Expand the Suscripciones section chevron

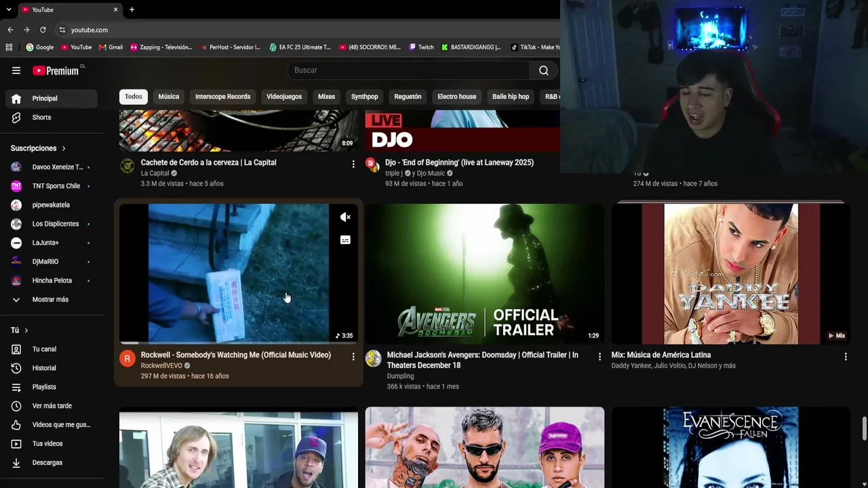pyautogui.click(x=64, y=148)
